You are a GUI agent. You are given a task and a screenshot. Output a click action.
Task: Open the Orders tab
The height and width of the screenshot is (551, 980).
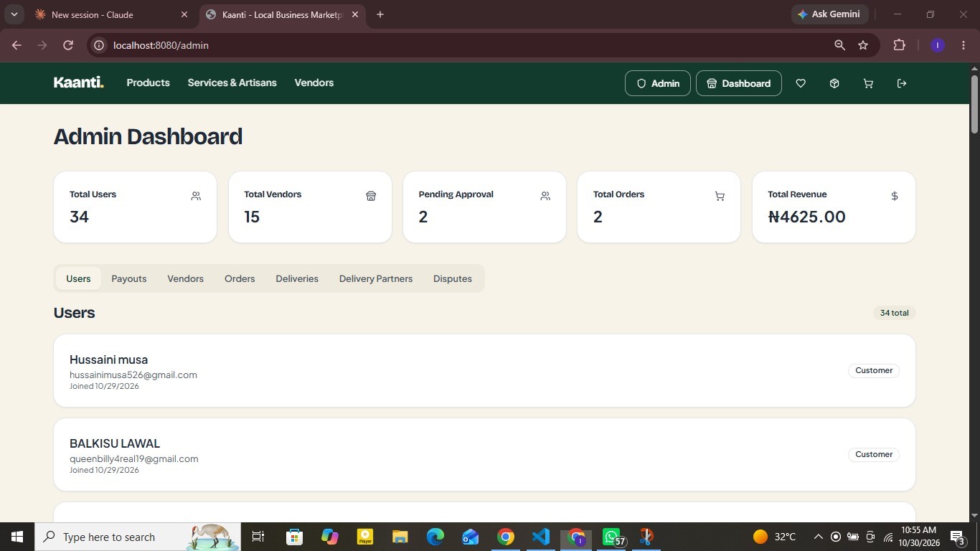pyautogui.click(x=240, y=278)
